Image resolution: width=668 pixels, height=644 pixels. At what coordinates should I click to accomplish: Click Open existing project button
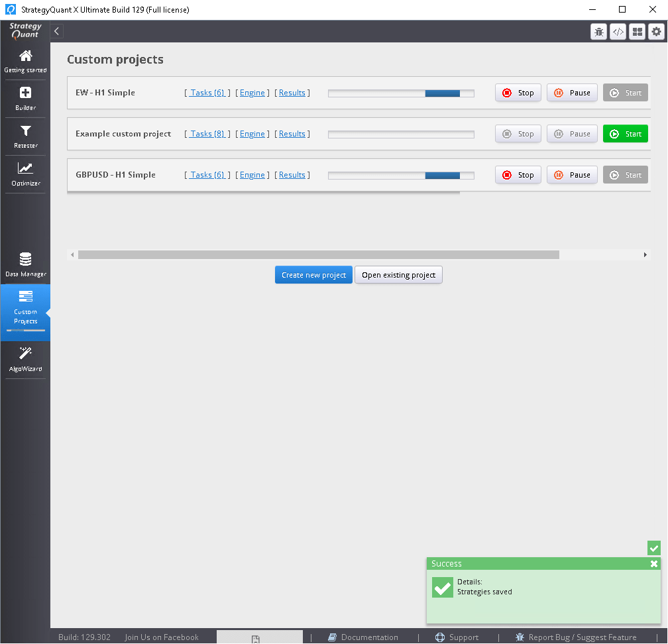tap(398, 275)
